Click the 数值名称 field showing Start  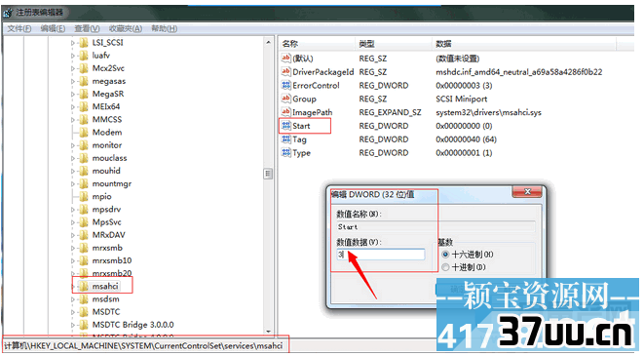point(436,227)
